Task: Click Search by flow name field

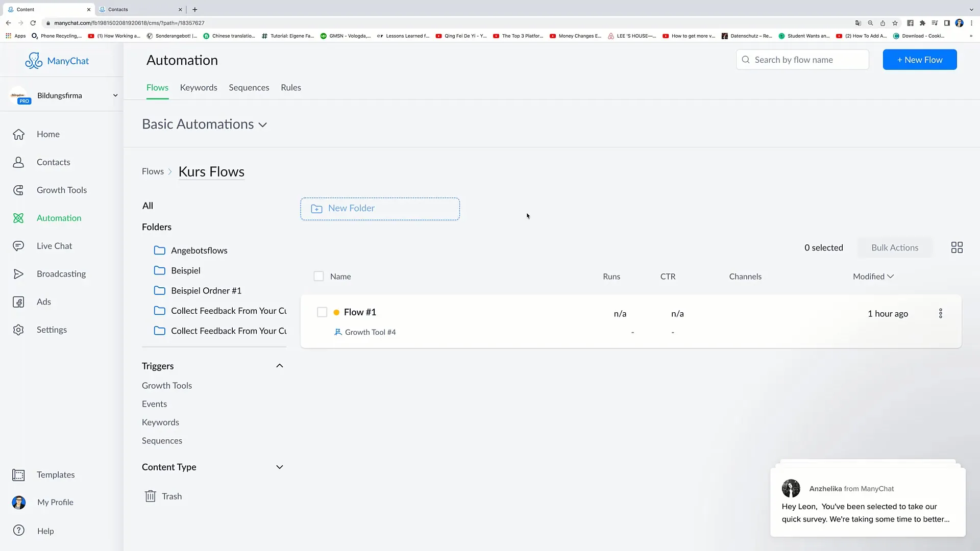Action: (x=802, y=60)
